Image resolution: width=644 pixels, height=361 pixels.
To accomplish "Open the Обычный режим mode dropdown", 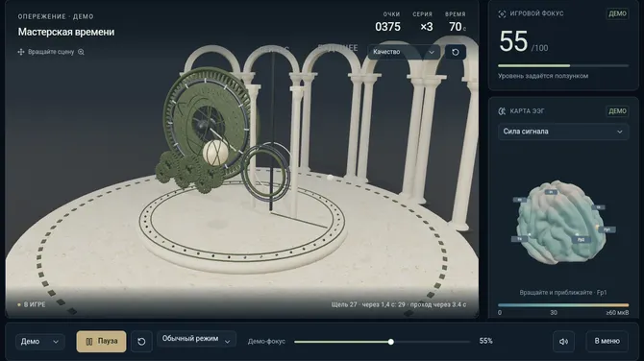I will 196,339.
